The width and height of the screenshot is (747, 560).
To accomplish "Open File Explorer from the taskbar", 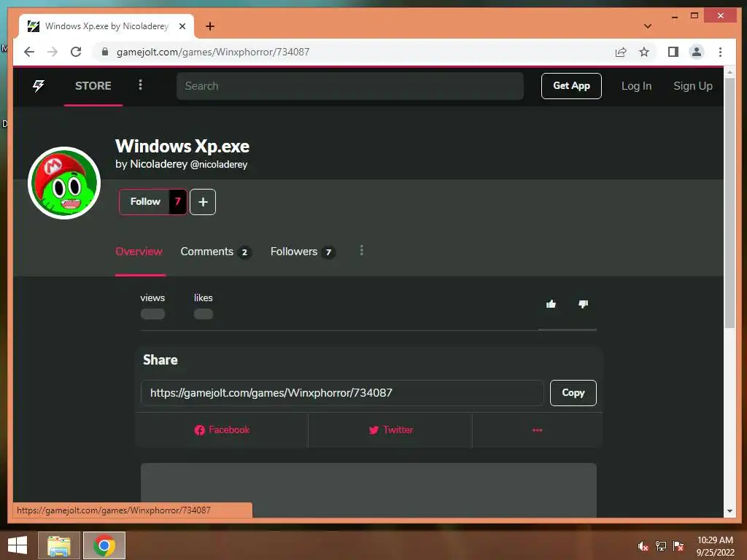I will coord(59,545).
